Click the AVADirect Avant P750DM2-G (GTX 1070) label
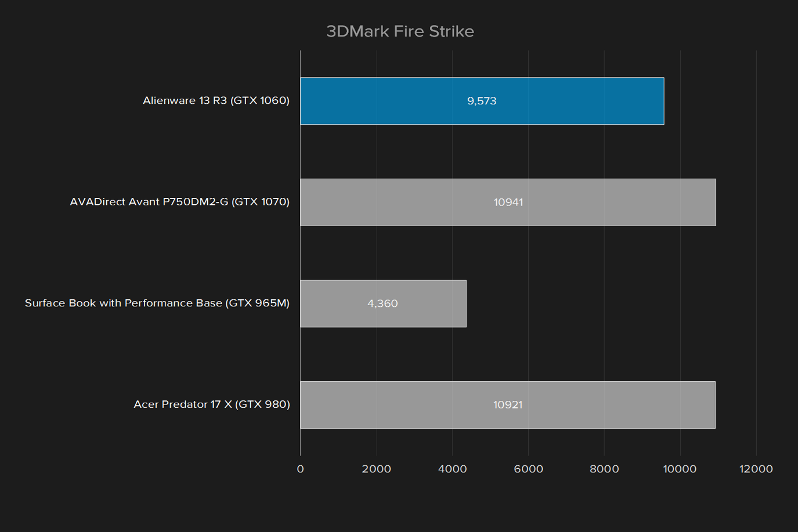The width and height of the screenshot is (798, 532). pyautogui.click(x=179, y=202)
